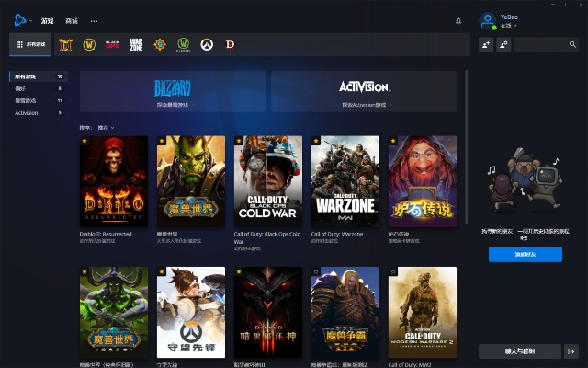The width and height of the screenshot is (588, 368).
Task: Switch to the 商城 (Shop) tab
Action: 72,20
